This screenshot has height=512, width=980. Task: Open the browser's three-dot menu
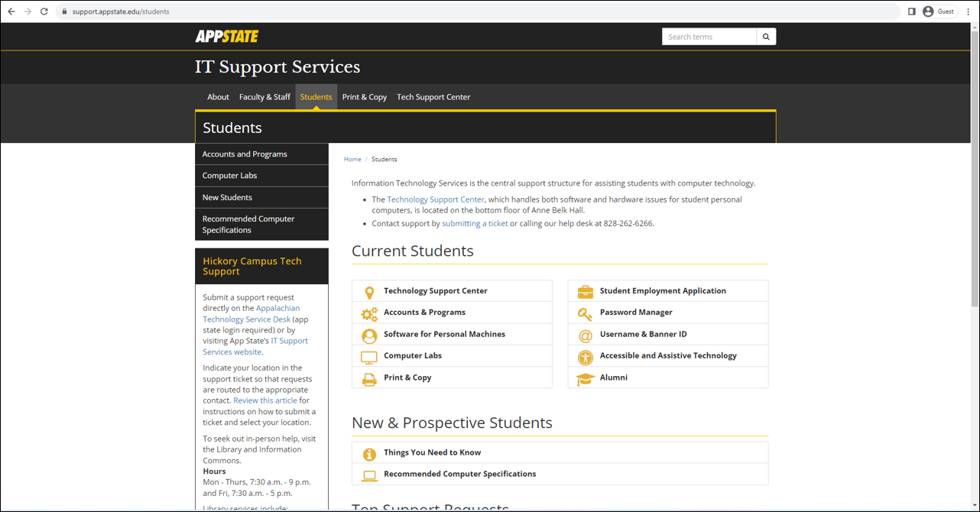click(x=968, y=11)
